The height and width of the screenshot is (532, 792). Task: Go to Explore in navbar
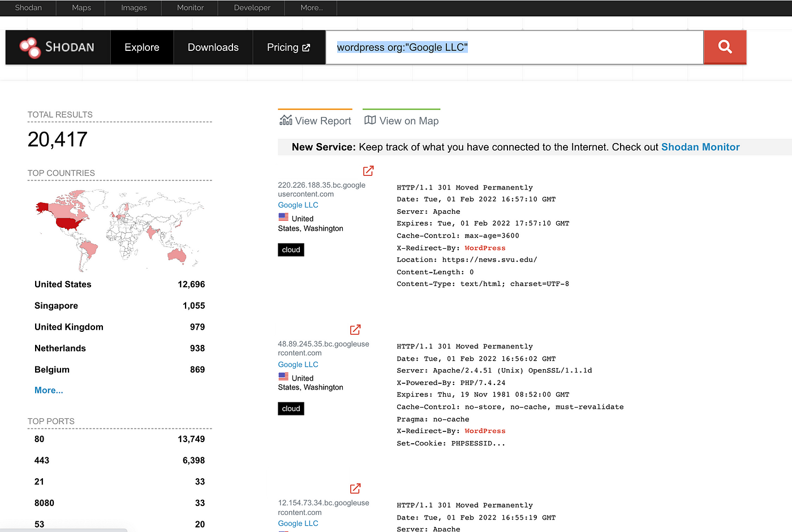142,47
